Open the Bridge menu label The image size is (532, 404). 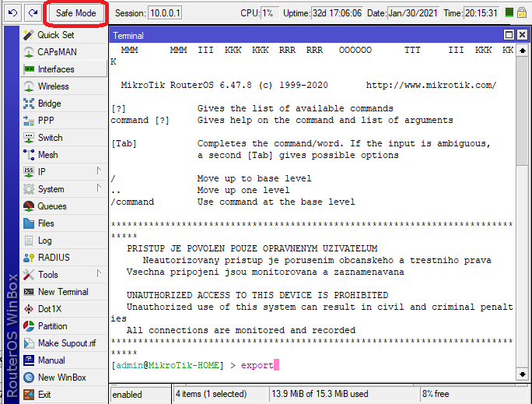[x=50, y=104]
